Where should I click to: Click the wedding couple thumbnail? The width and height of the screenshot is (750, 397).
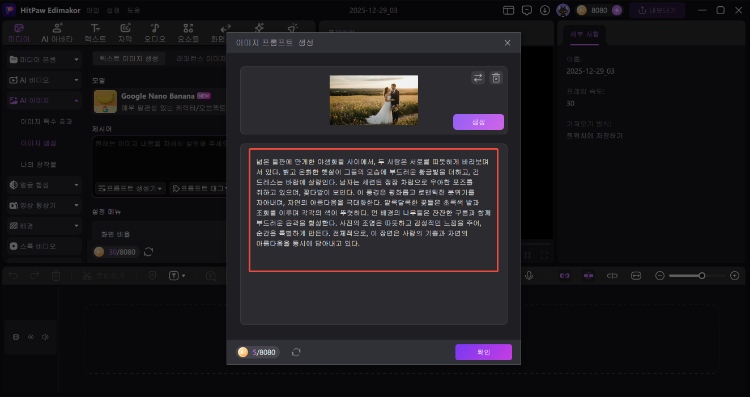point(374,100)
